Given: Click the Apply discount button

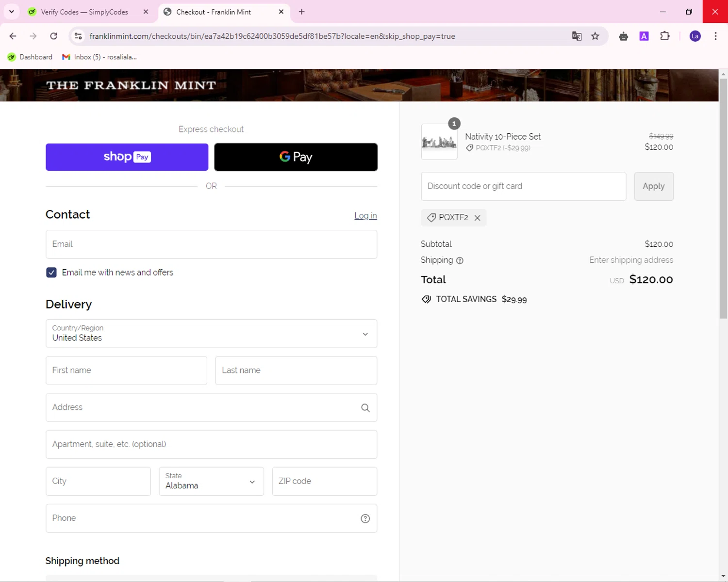Looking at the screenshot, I should point(654,186).
